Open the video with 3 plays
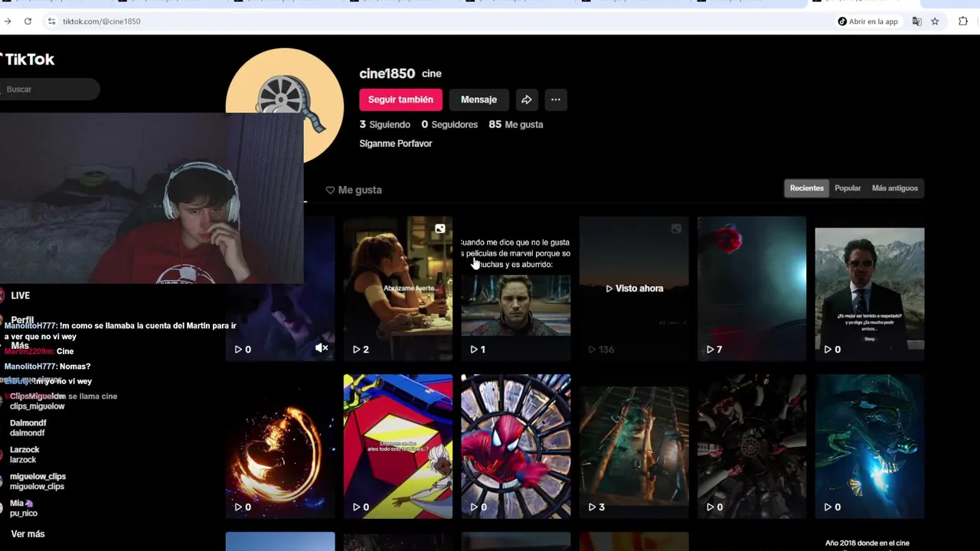 coord(634,446)
